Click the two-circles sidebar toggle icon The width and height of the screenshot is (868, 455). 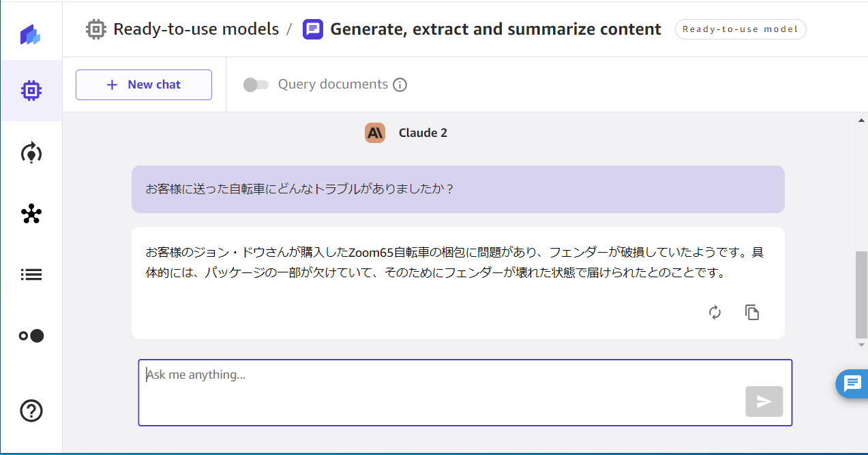(x=31, y=336)
